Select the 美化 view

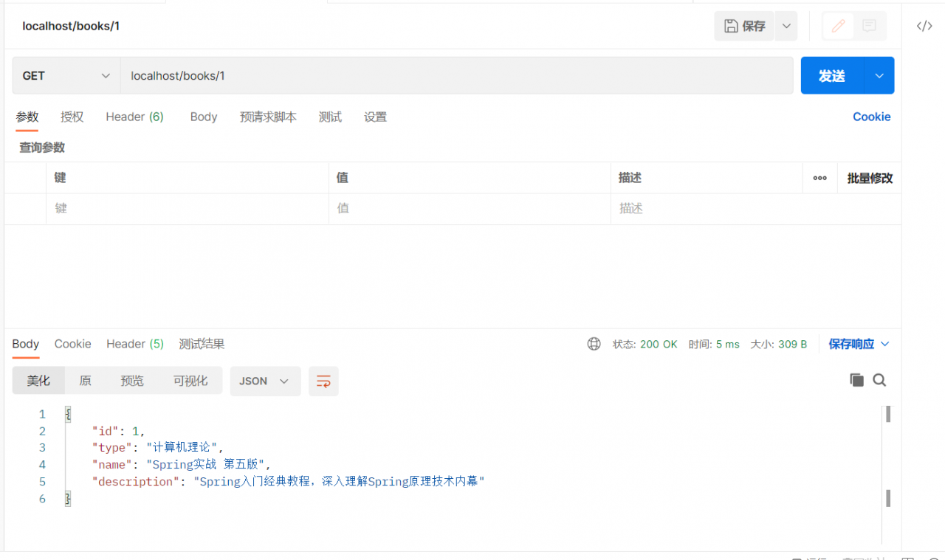click(x=38, y=381)
